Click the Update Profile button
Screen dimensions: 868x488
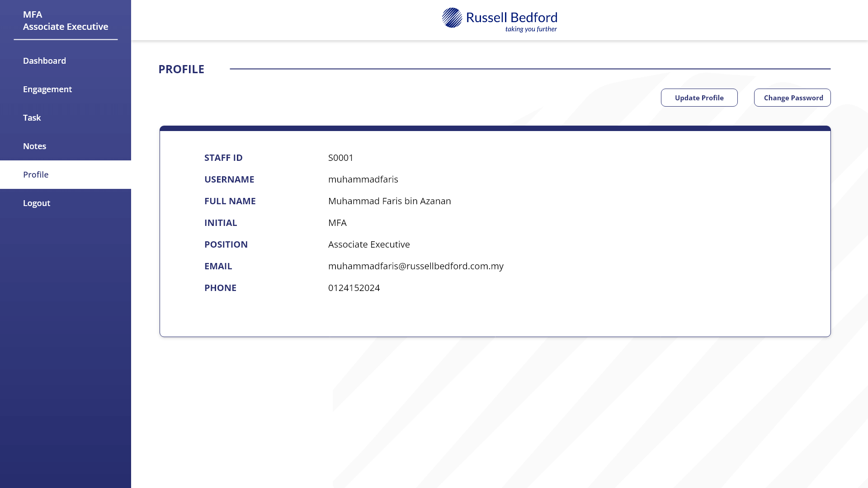point(699,97)
